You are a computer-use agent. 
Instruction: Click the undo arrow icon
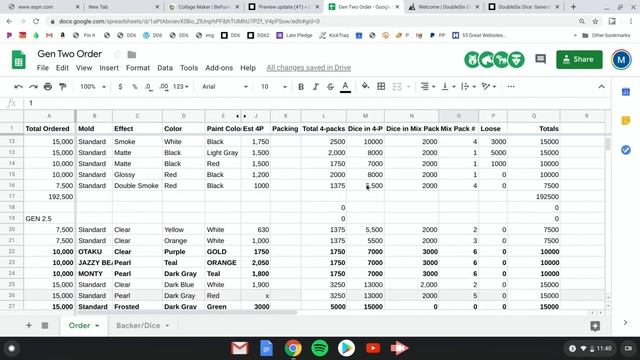pyautogui.click(x=18, y=87)
